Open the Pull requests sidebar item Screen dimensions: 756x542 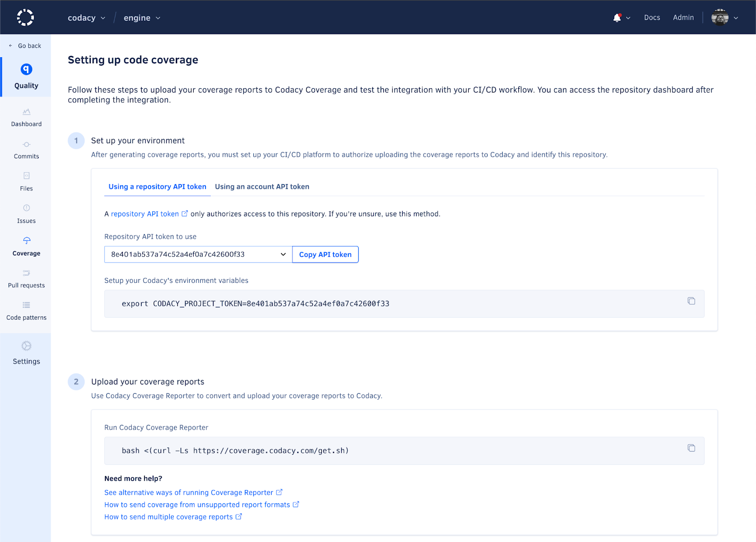[26, 279]
